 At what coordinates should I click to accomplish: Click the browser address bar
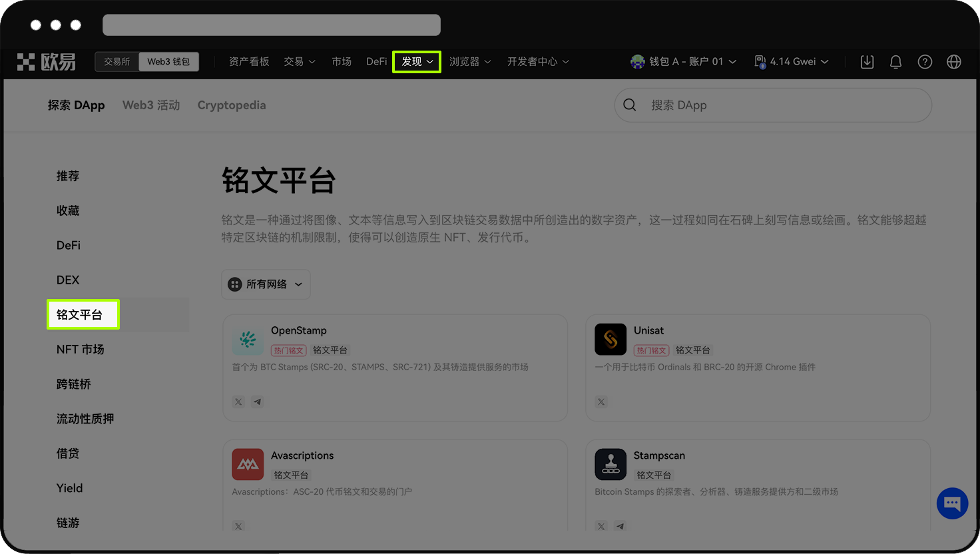click(x=272, y=25)
